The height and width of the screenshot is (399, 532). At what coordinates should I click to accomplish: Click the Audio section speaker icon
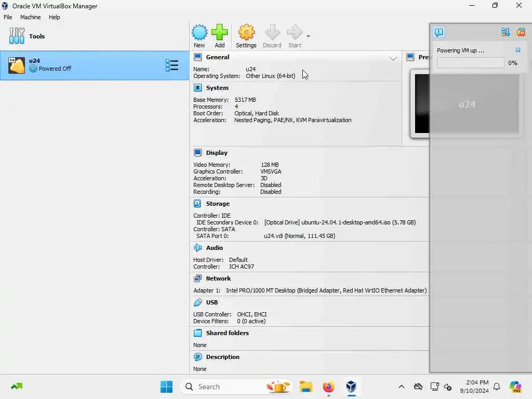198,248
